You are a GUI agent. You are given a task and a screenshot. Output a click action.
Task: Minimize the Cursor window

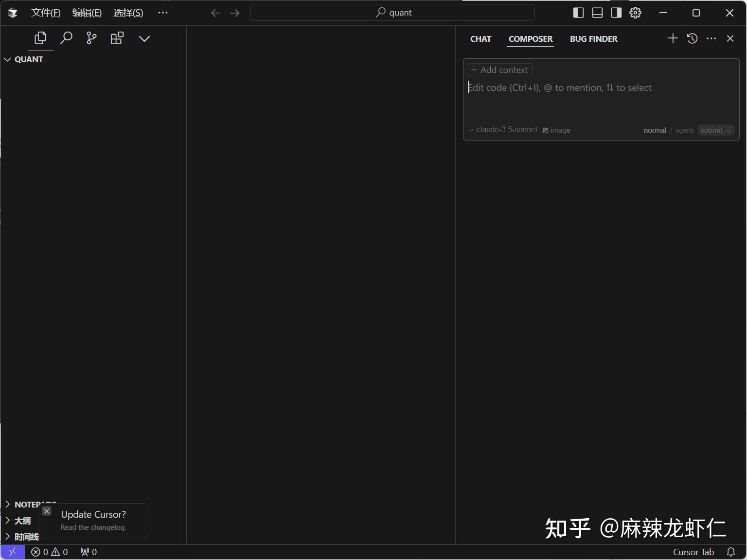point(663,13)
